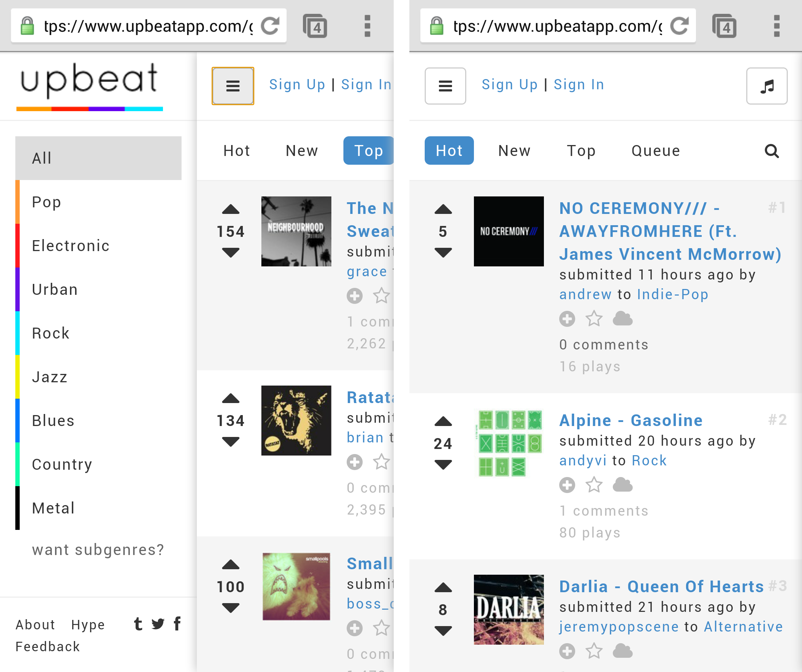802x672 pixels.
Task: Open the Hype link
Action: [x=88, y=625]
